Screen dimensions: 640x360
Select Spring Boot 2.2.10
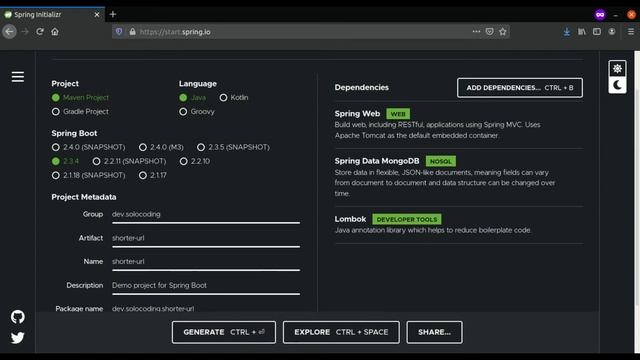click(195, 161)
